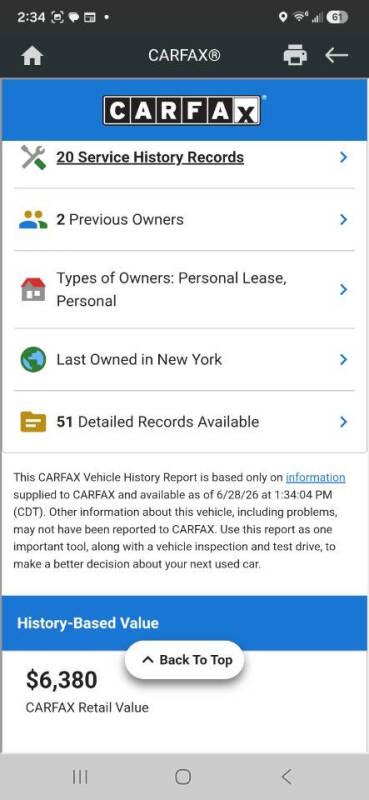
Task: Tap the home icon in header
Action: [32, 56]
